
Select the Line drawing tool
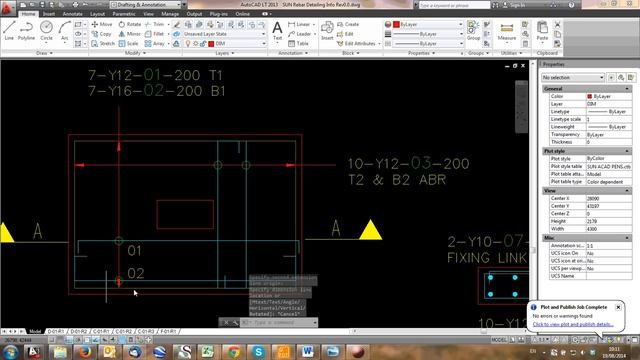click(x=9, y=31)
